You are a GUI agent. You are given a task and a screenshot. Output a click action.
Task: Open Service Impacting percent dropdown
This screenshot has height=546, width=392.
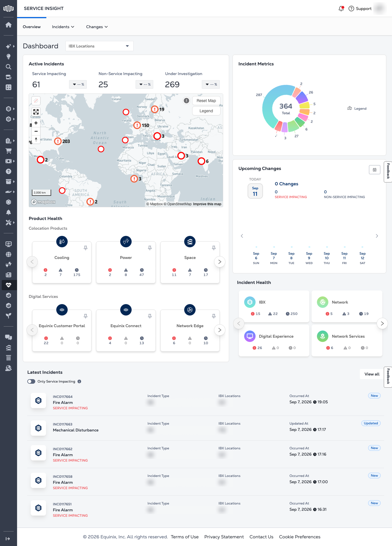pyautogui.click(x=78, y=84)
